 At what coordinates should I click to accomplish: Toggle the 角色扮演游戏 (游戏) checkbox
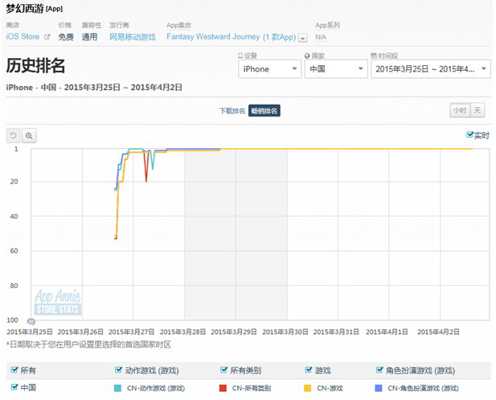click(x=380, y=370)
